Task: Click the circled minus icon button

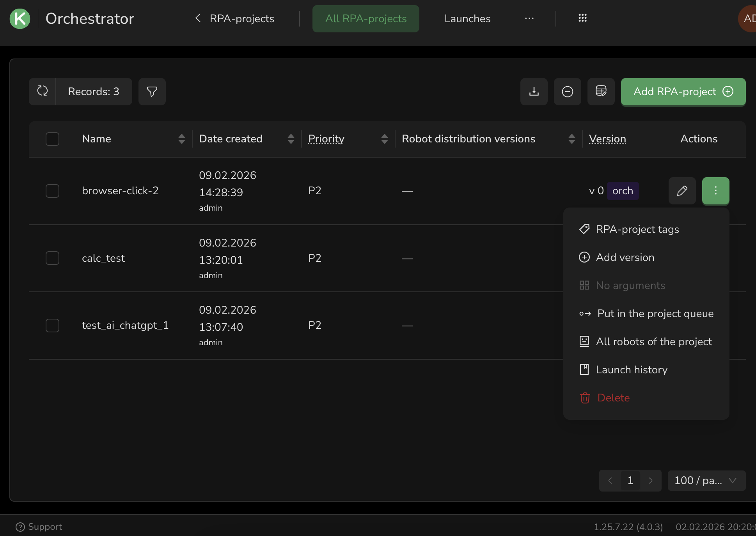Action: coord(568,91)
